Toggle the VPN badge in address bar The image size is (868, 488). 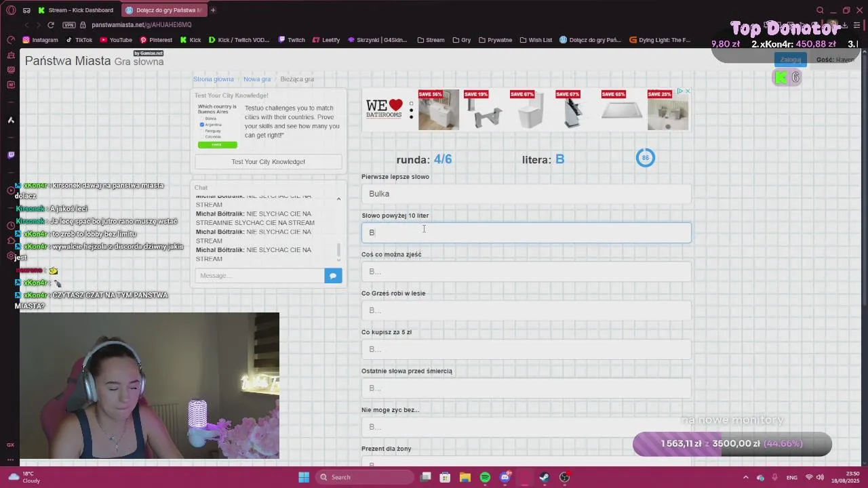[69, 25]
